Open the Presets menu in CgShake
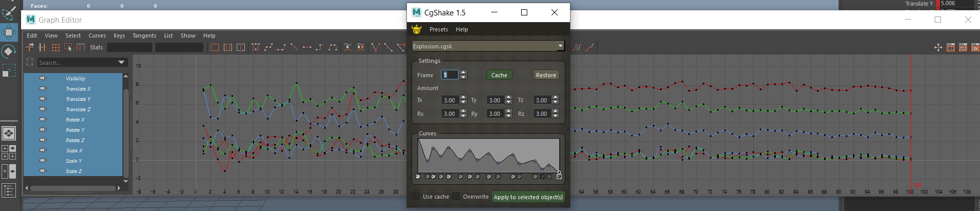Image resolution: width=980 pixels, height=211 pixels. [438, 29]
